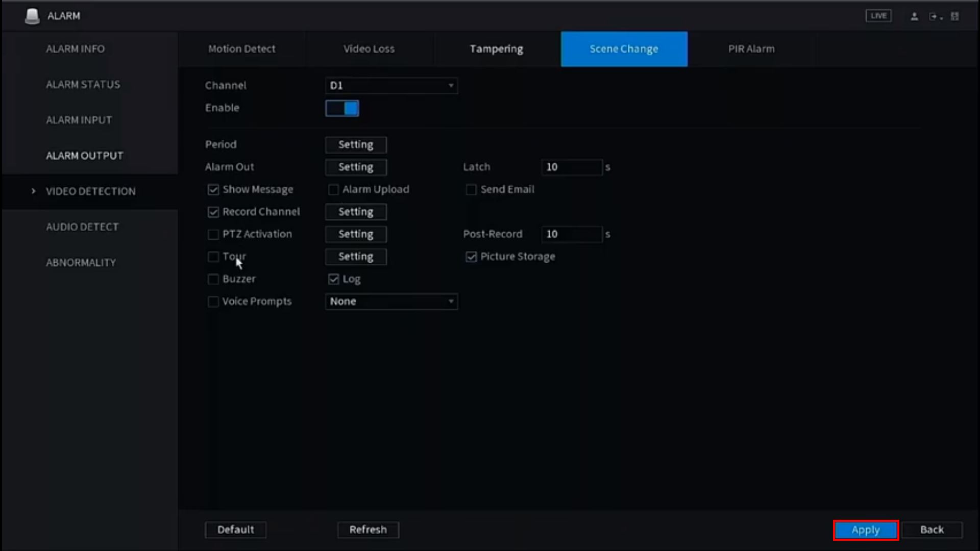Click the Post-Record seconds field
This screenshot has height=551, width=980.
[x=571, y=234]
